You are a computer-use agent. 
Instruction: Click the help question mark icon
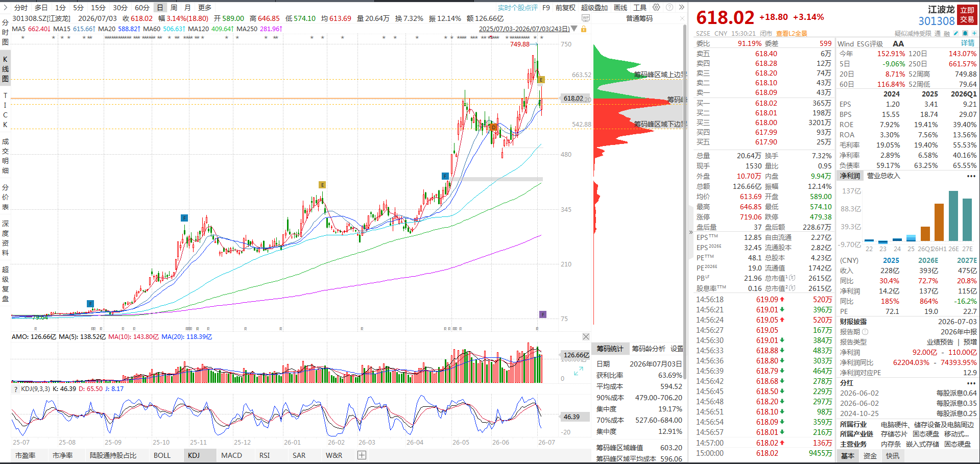coord(670,7)
